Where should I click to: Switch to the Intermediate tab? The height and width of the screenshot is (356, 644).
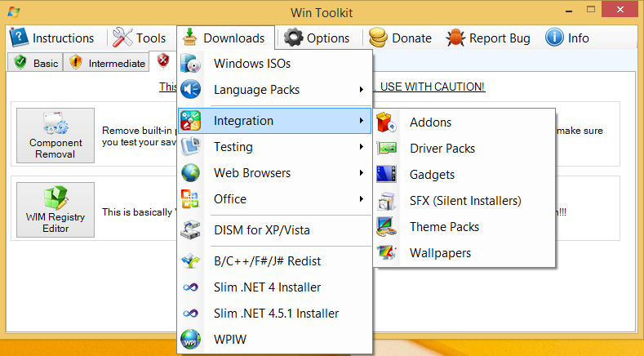106,63
